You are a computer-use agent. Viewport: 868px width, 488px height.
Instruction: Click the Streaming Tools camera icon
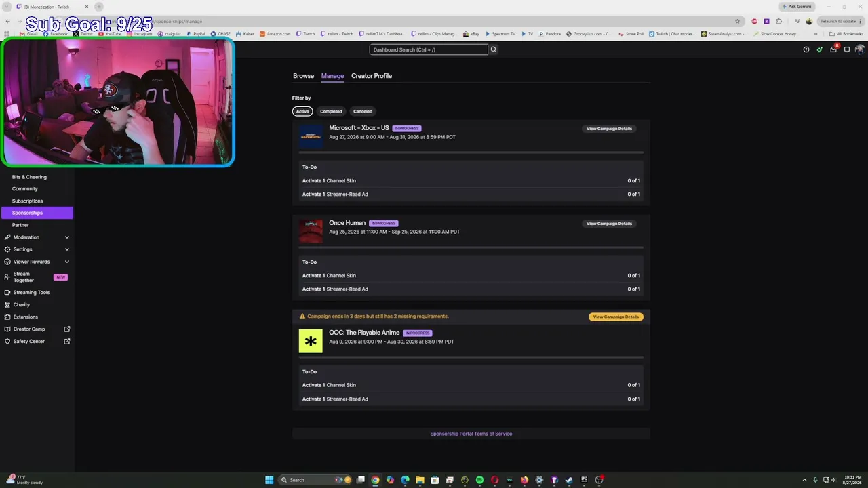coord(7,293)
